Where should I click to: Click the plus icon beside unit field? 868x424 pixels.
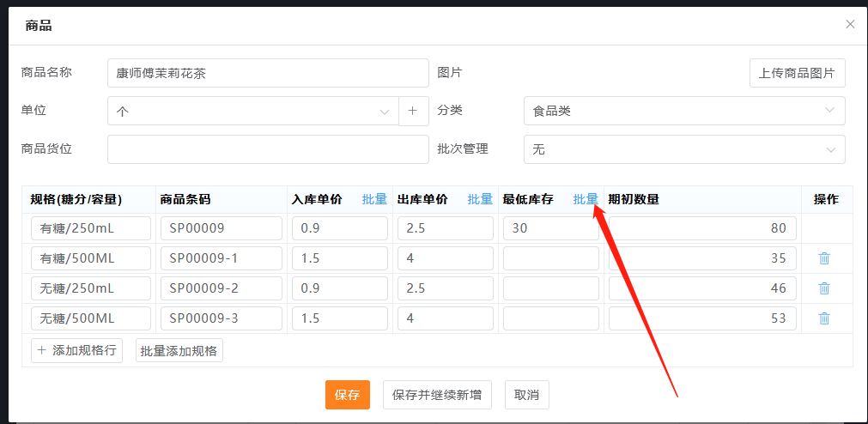pyautogui.click(x=413, y=111)
